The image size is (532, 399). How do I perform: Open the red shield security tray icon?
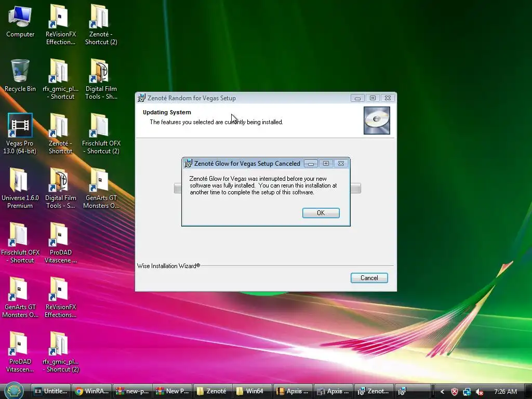click(455, 392)
